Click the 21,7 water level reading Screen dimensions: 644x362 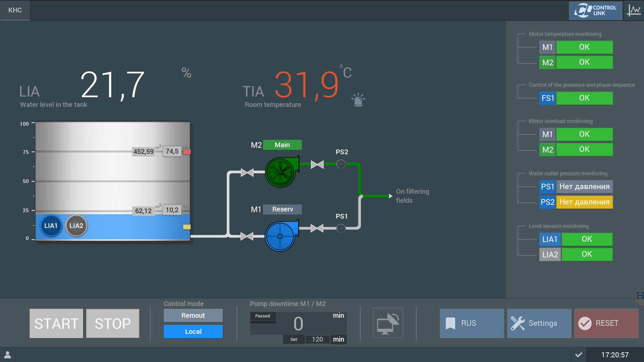113,85
